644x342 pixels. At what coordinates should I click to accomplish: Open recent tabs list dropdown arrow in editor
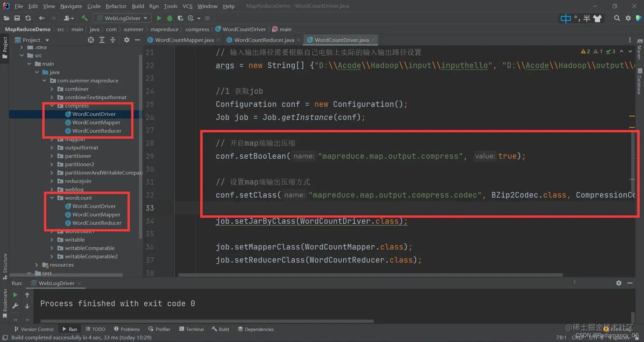pyautogui.click(x=630, y=40)
